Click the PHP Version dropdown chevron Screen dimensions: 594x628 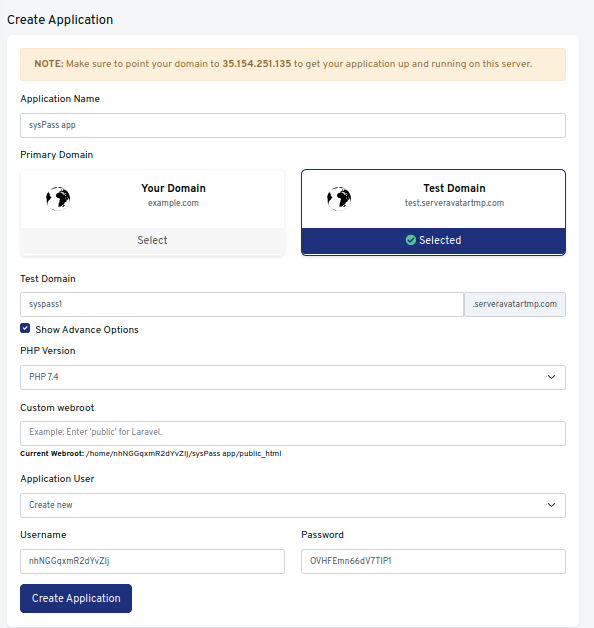551,377
